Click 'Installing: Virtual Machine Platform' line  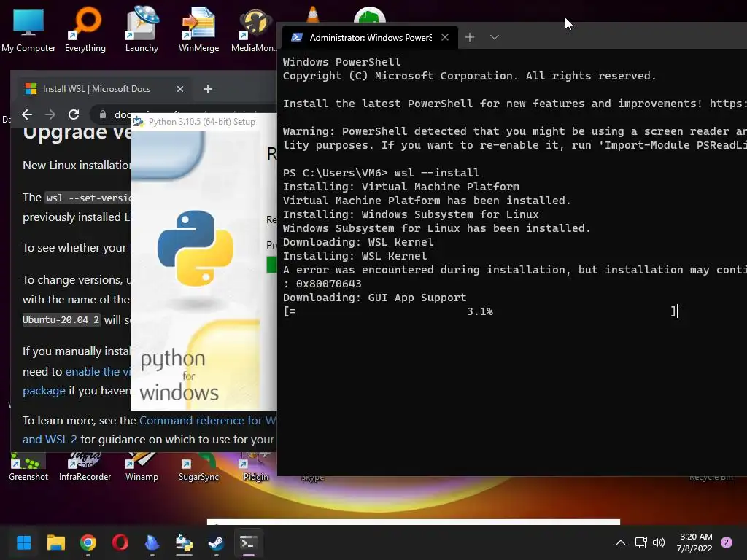(x=400, y=187)
